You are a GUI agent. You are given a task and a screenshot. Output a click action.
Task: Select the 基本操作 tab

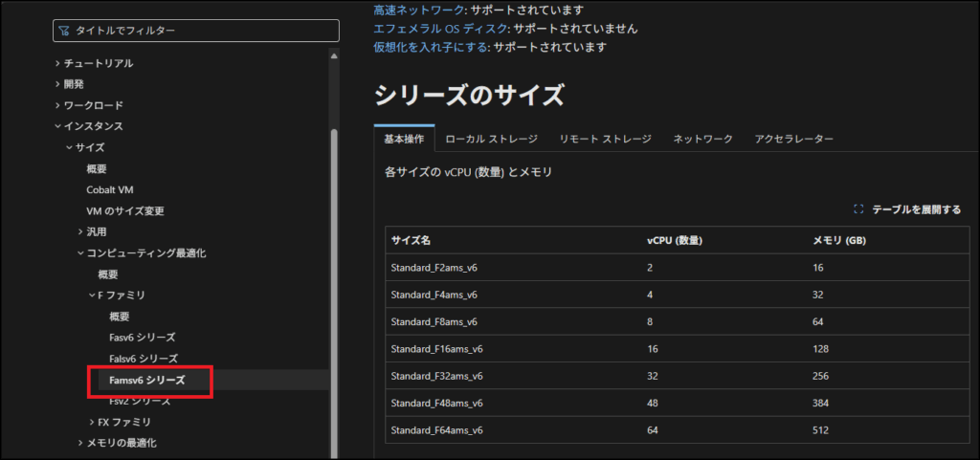(404, 140)
